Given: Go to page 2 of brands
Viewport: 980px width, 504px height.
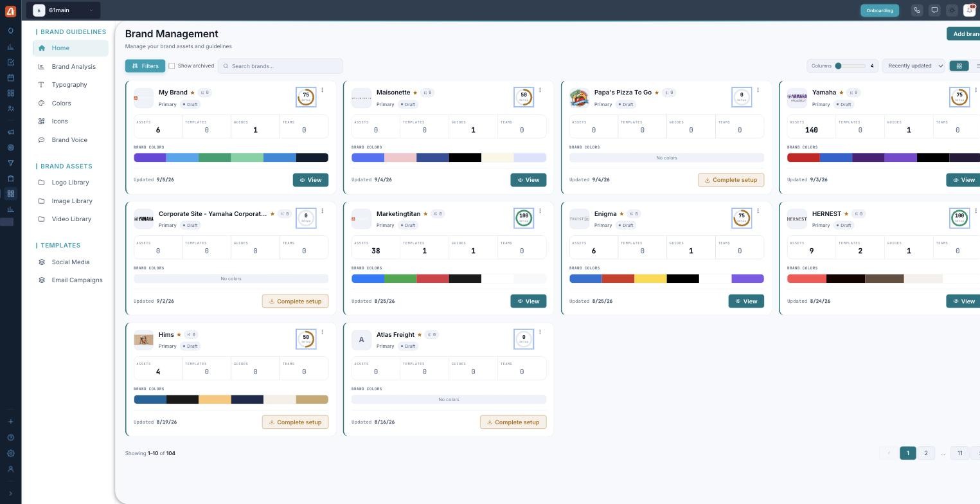Looking at the screenshot, I should click(926, 453).
